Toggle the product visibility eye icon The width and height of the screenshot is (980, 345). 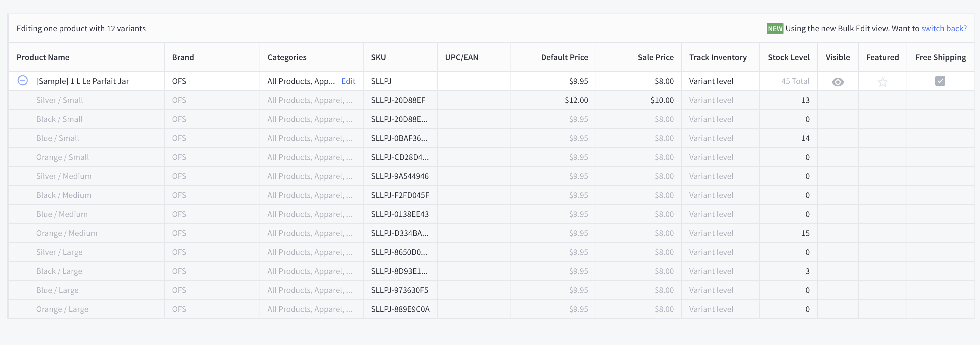pyautogui.click(x=837, y=82)
